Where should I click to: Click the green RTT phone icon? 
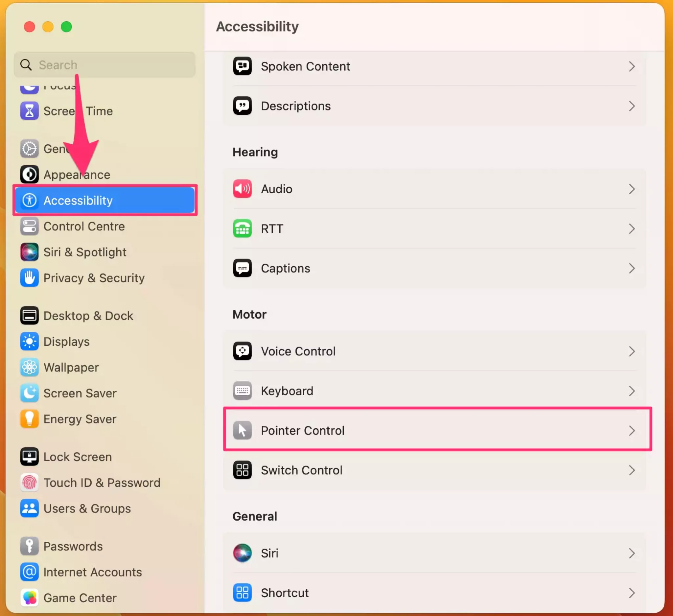243,228
